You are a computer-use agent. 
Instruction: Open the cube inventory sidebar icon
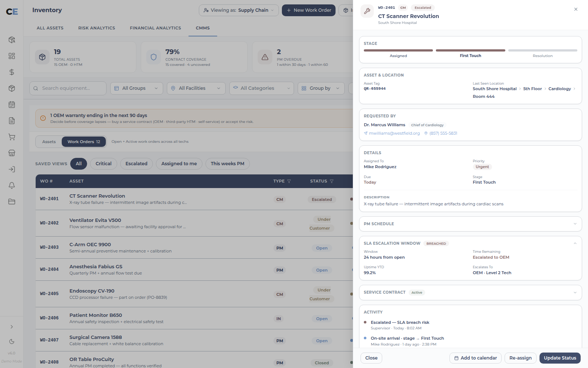point(12,88)
